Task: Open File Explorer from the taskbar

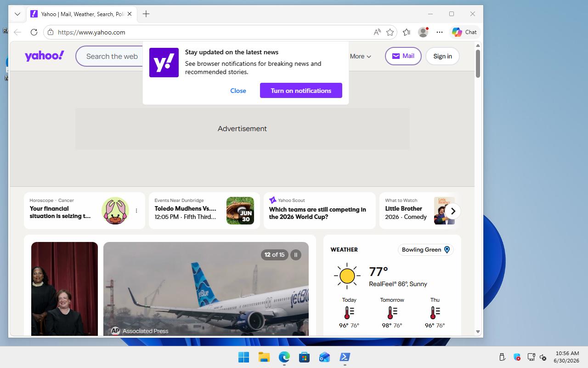Action: pyautogui.click(x=264, y=357)
